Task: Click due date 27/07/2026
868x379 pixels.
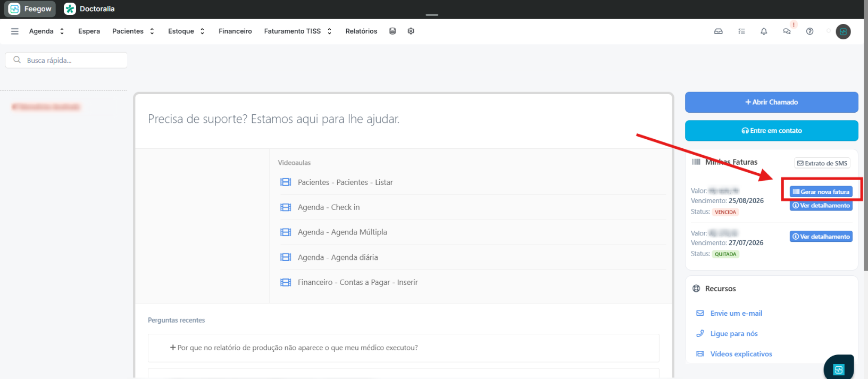Action: [746, 243]
